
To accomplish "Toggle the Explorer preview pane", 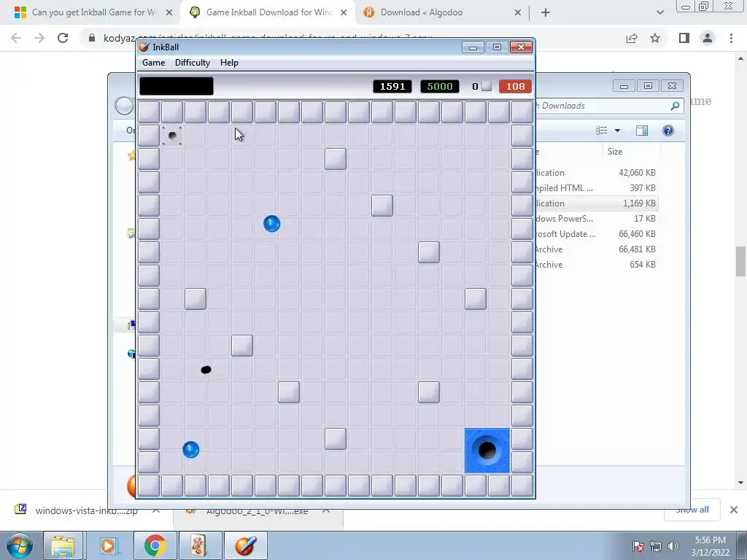I will coord(642,131).
